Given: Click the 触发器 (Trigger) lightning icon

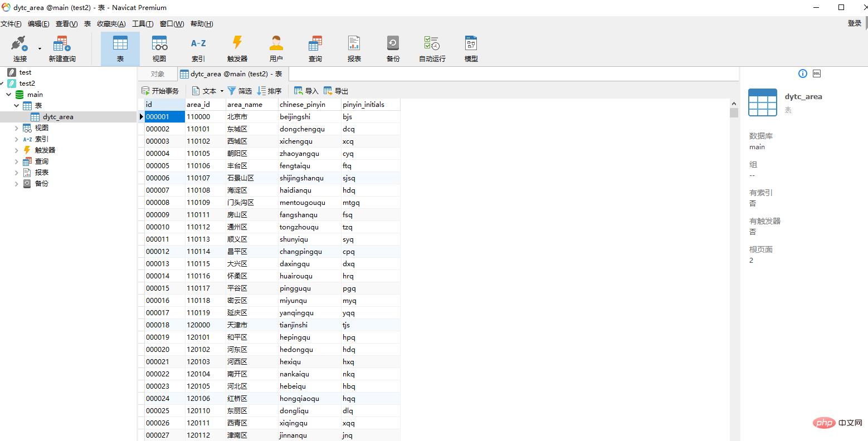Looking at the screenshot, I should tap(237, 48).
